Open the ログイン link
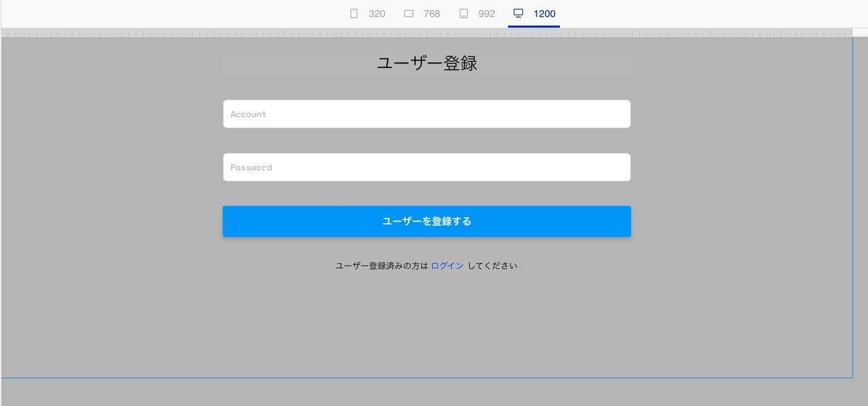Screen dimensions: 868x406 (x=447, y=266)
